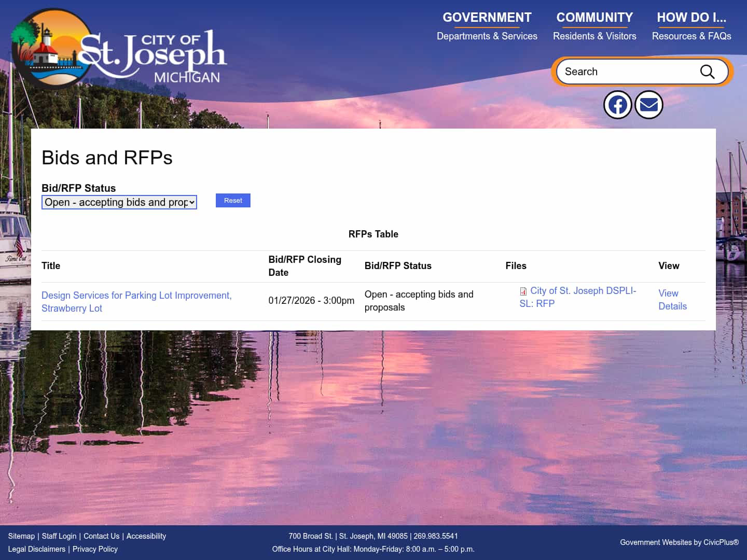Open the Sitemap page

tap(21, 536)
